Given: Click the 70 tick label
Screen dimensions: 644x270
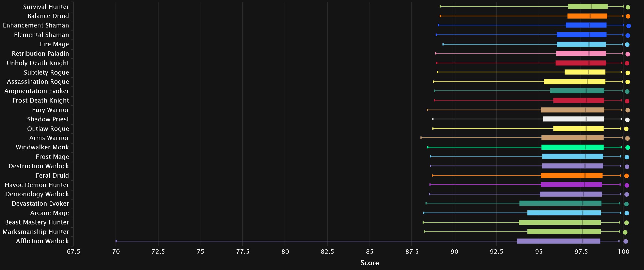Looking at the screenshot, I should click(116, 252).
